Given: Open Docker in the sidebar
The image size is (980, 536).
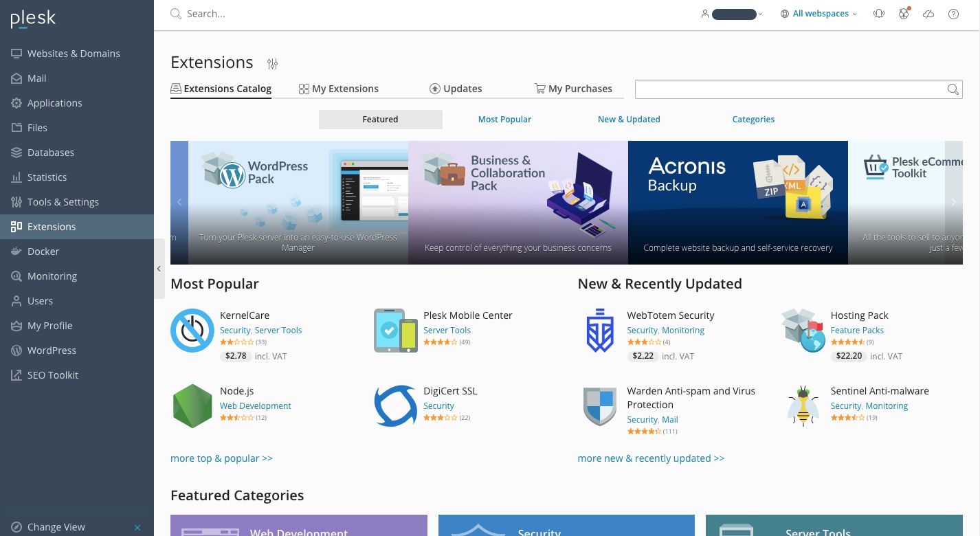Looking at the screenshot, I should click(43, 252).
